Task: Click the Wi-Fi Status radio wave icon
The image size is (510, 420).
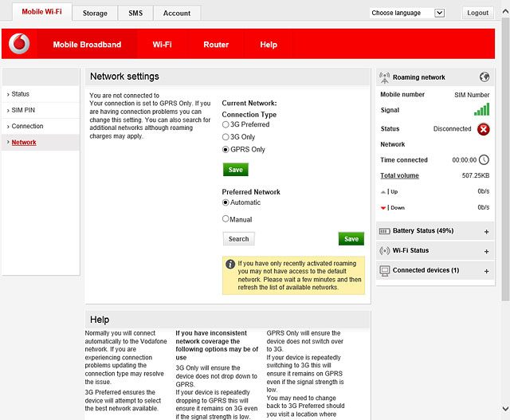Action: (384, 250)
